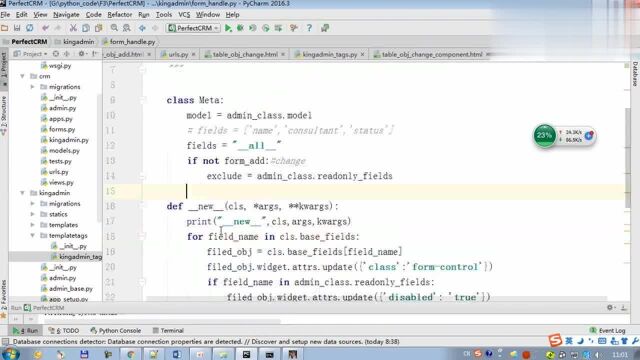
Task: Click the Help question mark icon
Action: pyautogui.click(x=309, y=28)
